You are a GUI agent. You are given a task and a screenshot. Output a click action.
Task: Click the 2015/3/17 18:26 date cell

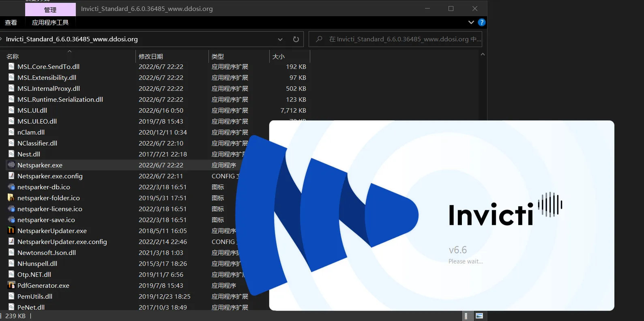pos(163,263)
